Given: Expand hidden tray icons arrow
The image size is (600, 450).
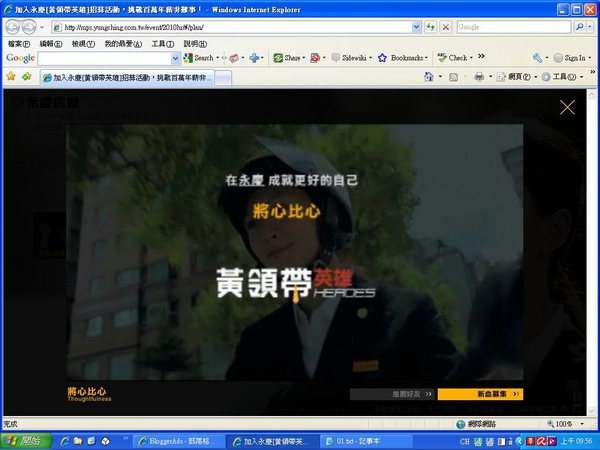Looking at the screenshot, I should pos(519,442).
